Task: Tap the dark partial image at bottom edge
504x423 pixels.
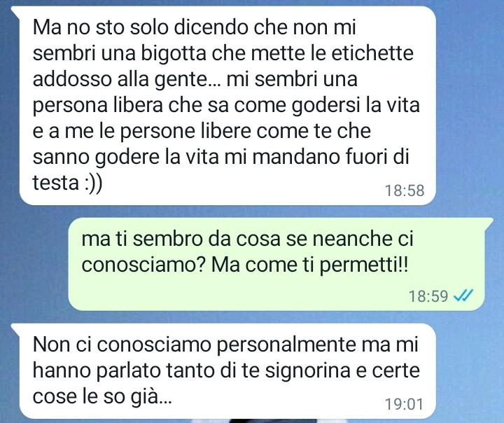Action: pyautogui.click(x=273, y=421)
